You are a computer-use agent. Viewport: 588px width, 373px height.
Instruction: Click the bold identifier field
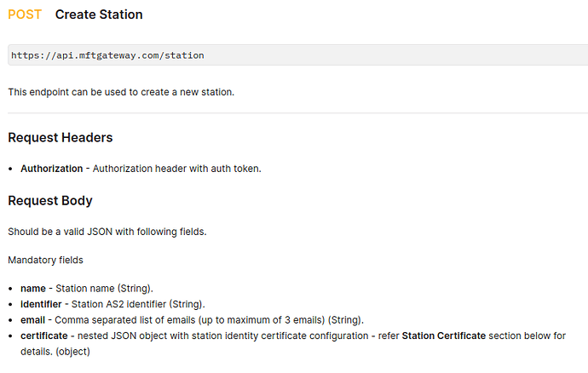coord(41,304)
